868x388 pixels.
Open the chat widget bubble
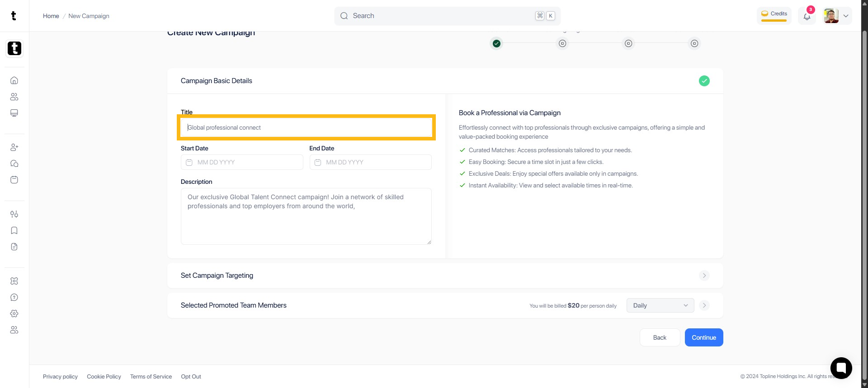tap(841, 368)
